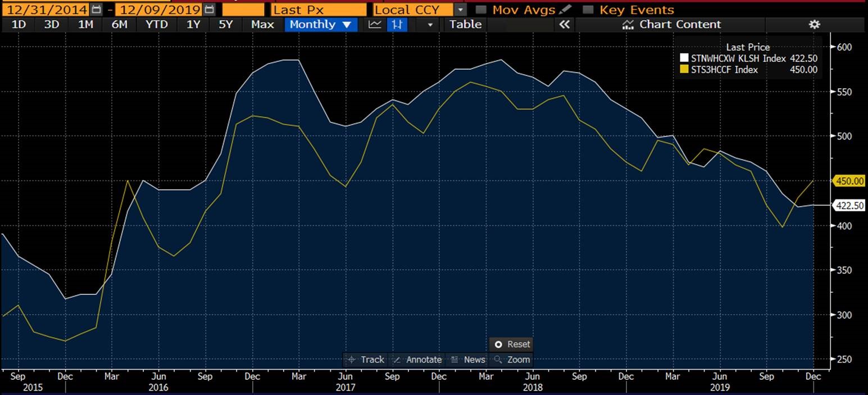Screen dimensions: 868x395
Task: Click the Annotate pencil tool
Action: pyautogui.click(x=417, y=360)
